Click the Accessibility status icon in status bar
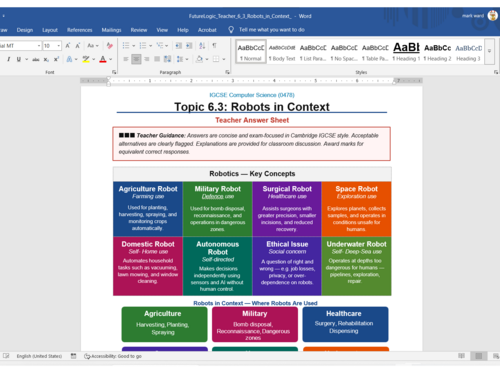The width and height of the screenshot is (500, 375). (x=87, y=356)
